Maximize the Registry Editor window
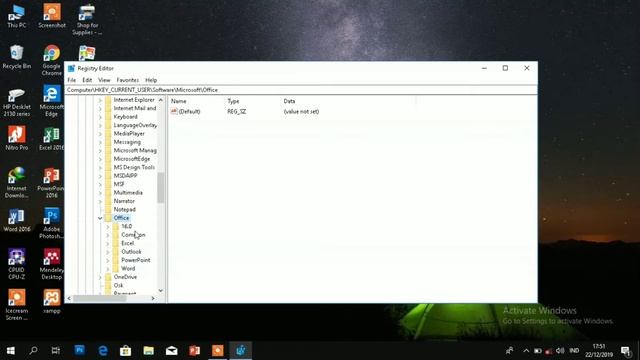640x360 pixels. point(505,68)
